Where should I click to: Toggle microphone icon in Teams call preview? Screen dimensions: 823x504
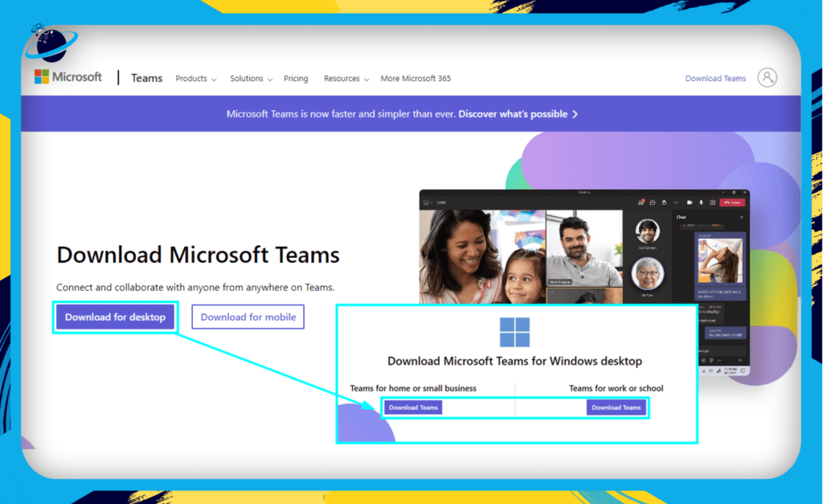(x=701, y=202)
